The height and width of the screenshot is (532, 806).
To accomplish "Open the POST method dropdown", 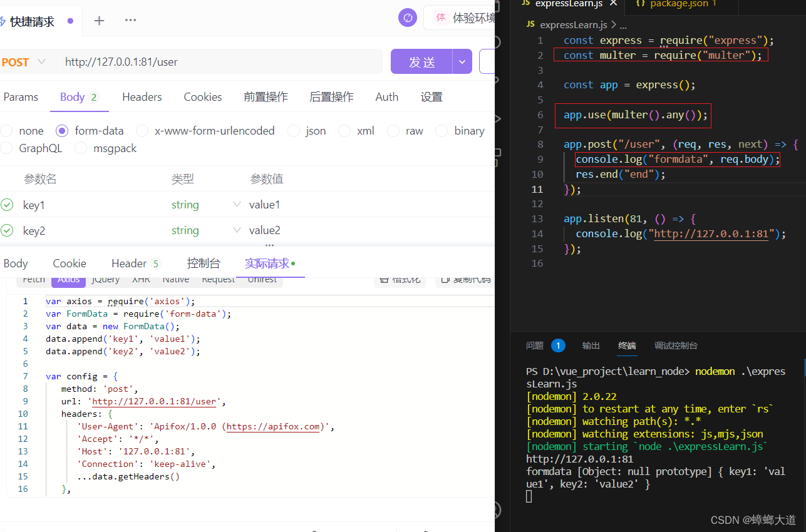I will pos(24,62).
